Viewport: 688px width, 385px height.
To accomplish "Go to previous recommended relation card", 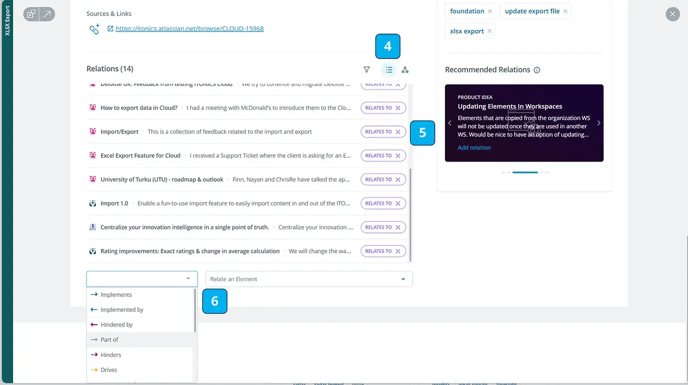I will pyautogui.click(x=449, y=123).
